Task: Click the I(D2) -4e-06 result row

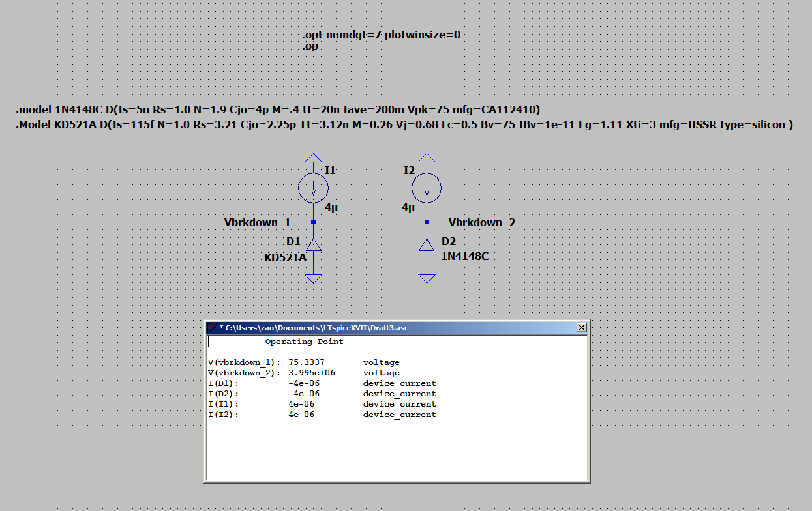Action: click(x=322, y=394)
